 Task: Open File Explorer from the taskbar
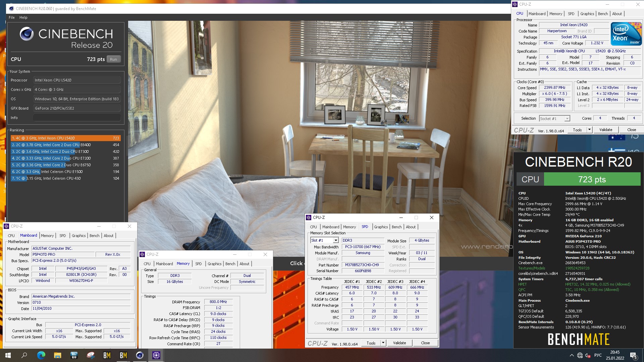point(58,355)
